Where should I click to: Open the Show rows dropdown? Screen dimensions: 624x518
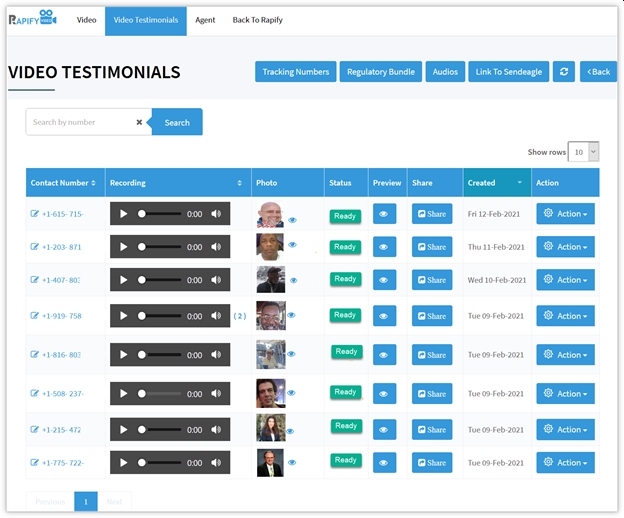[583, 152]
